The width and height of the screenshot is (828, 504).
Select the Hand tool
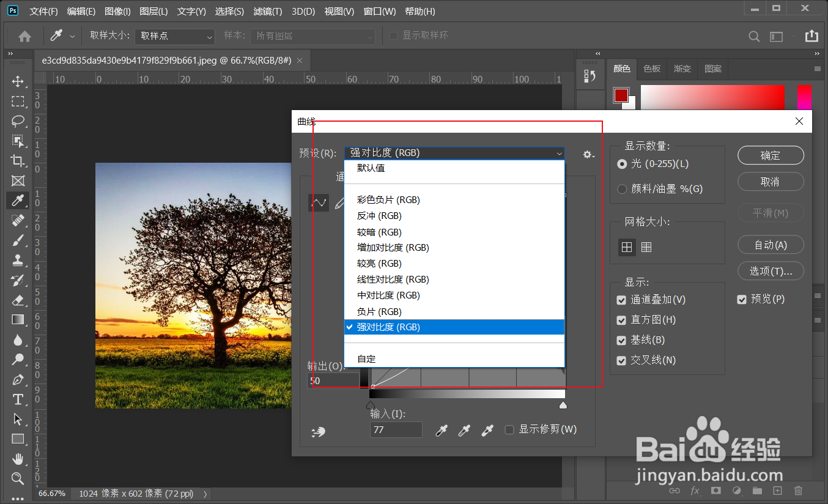[18, 459]
